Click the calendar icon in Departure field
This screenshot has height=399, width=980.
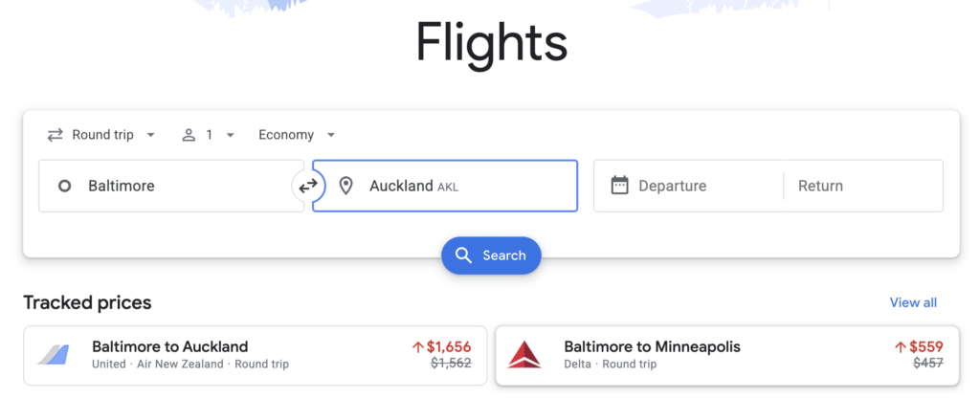619,186
